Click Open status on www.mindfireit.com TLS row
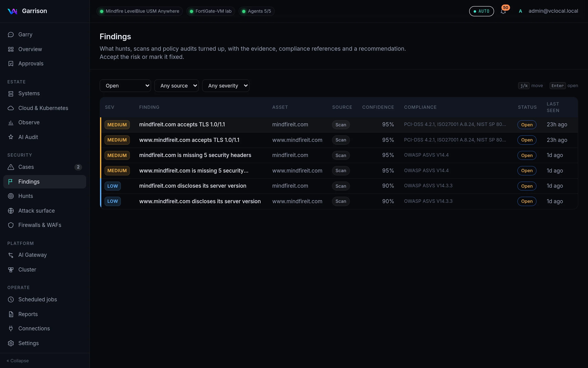This screenshot has width=588, height=368. 527,140
